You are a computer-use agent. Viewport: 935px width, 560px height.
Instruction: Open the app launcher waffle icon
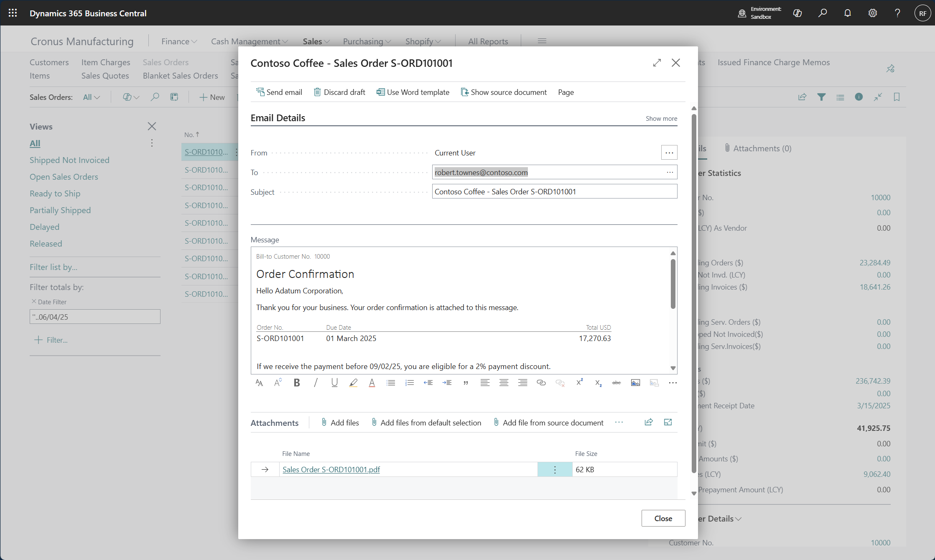[13, 13]
